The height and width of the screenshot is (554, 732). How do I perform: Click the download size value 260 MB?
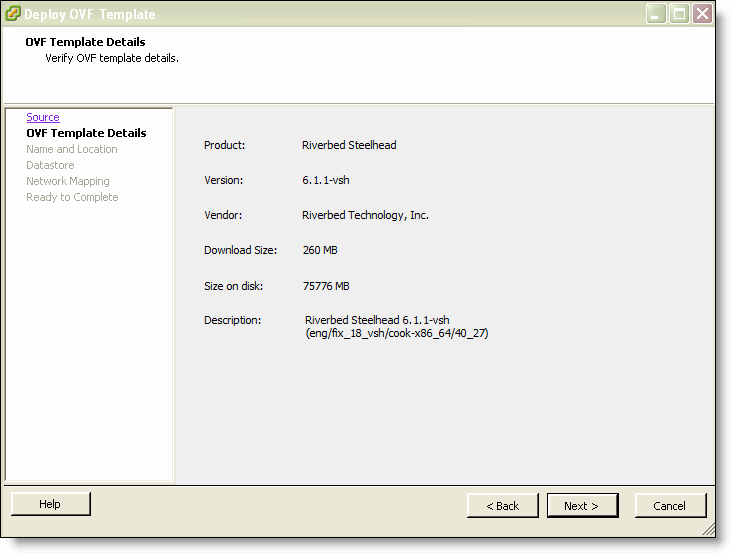coord(320,250)
